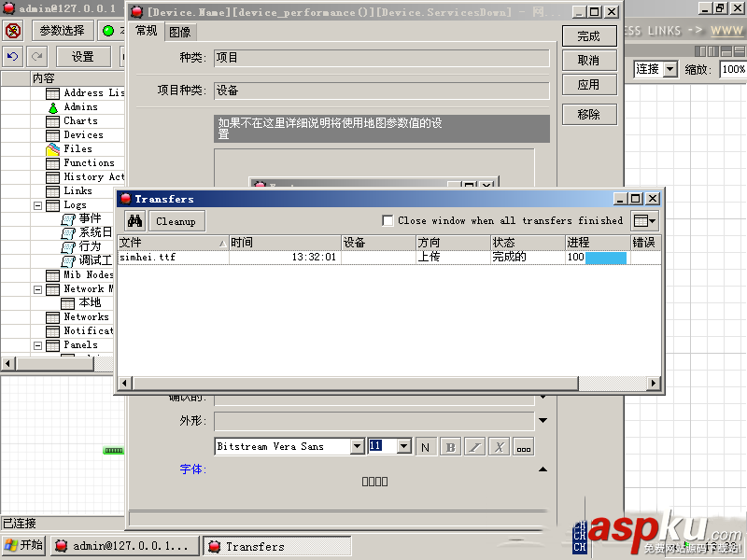Sort by the 文件 column header
747x560 pixels.
(173, 243)
